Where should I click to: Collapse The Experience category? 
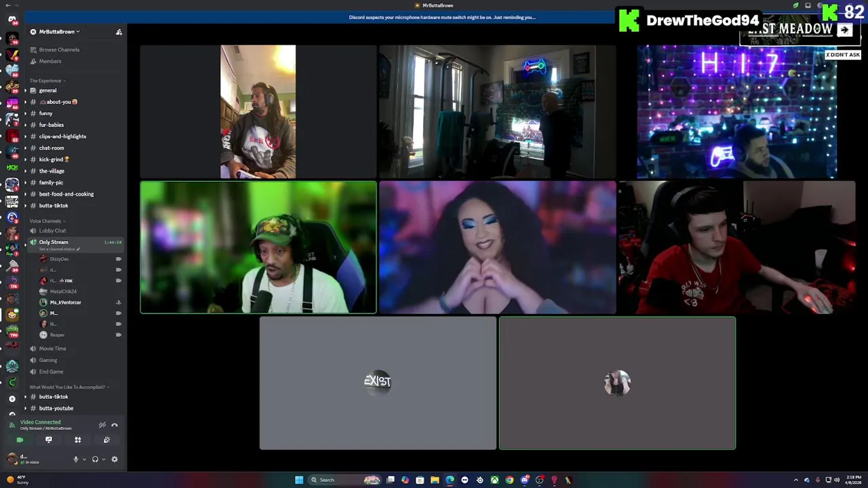click(x=47, y=81)
